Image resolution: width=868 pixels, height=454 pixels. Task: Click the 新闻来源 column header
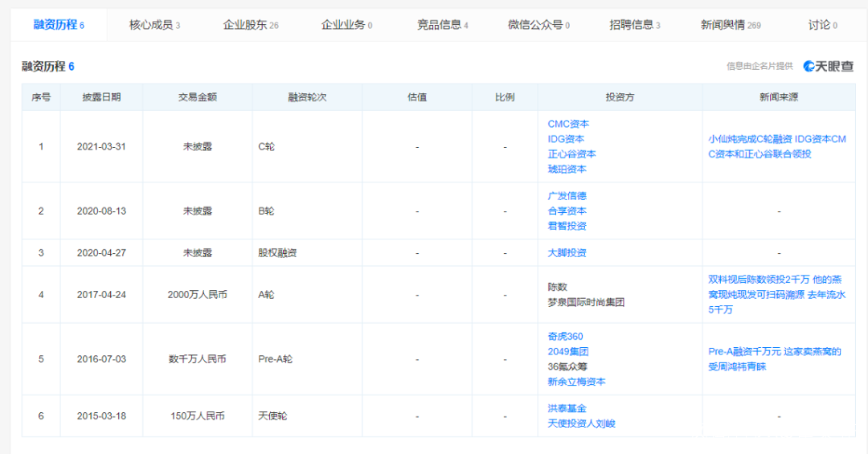coord(779,97)
